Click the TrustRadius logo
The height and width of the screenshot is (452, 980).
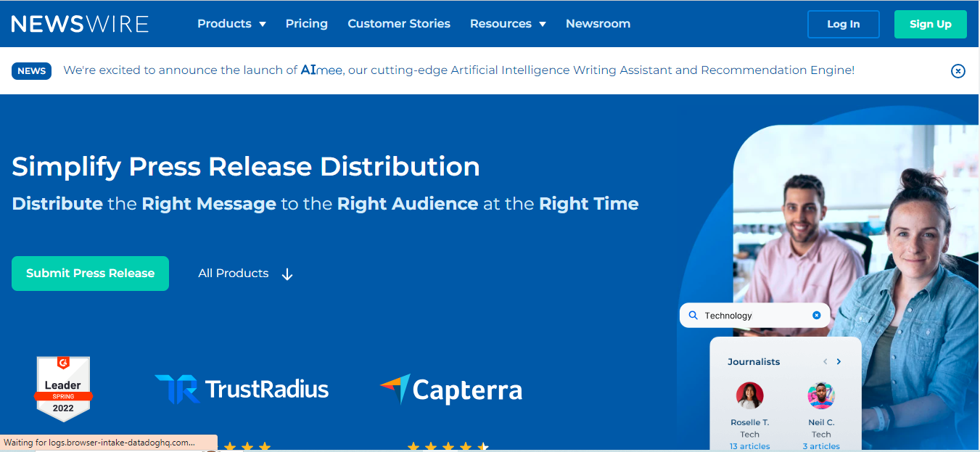pyautogui.click(x=242, y=389)
